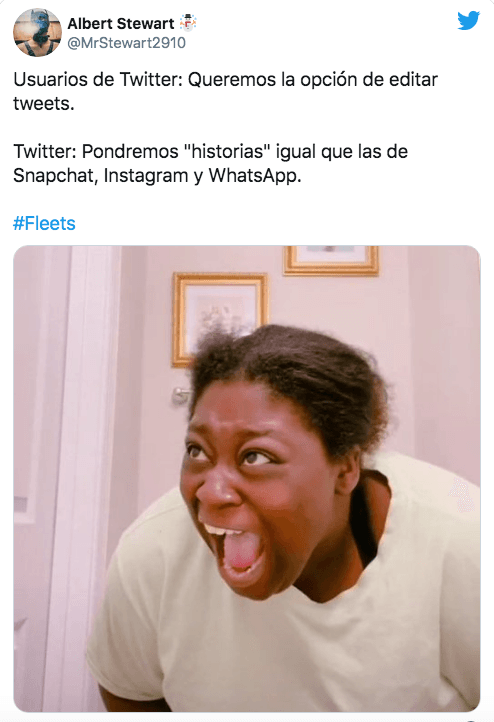
Task: Click the @MrStewart2910 handle
Action: [x=127, y=43]
